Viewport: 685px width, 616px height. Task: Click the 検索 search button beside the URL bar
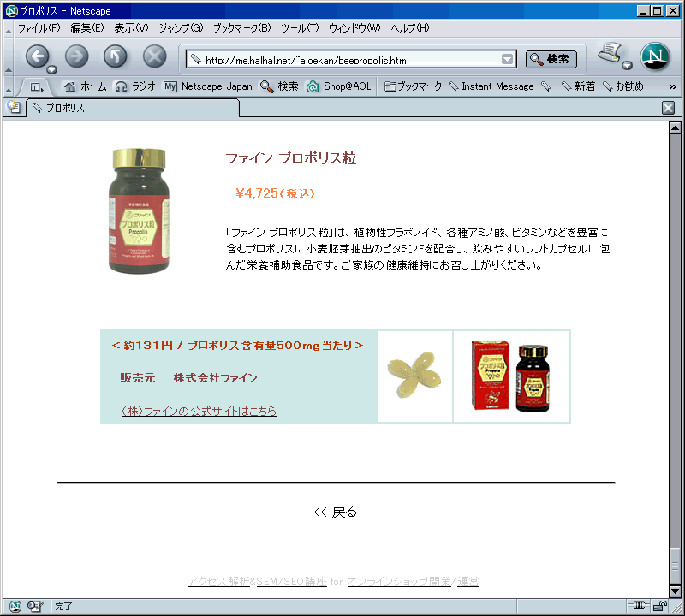point(551,59)
